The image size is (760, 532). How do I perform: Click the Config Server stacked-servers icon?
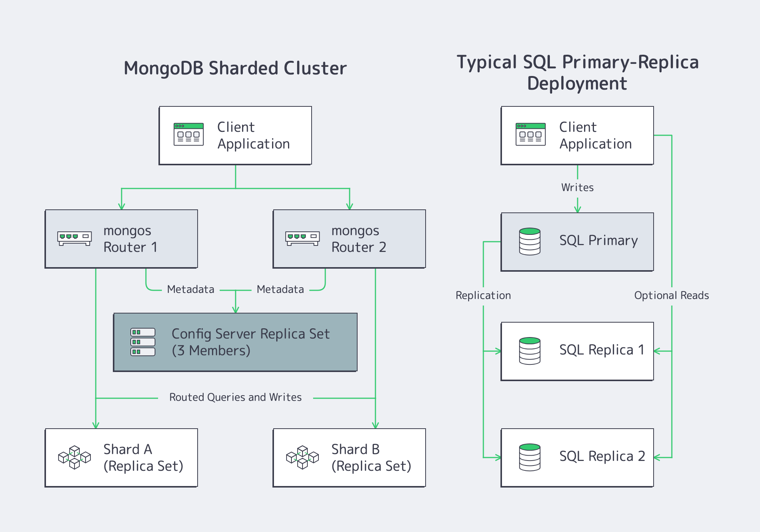pos(143,342)
